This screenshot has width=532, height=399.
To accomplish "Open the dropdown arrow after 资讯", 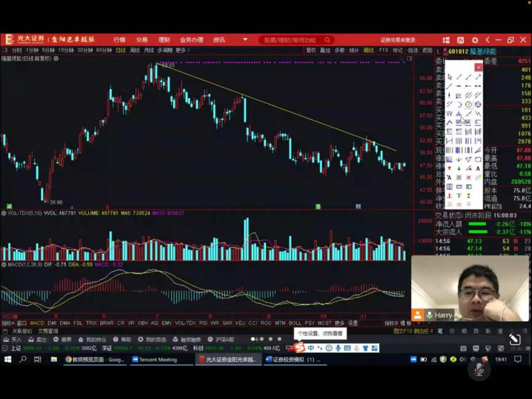I will coord(245,40).
